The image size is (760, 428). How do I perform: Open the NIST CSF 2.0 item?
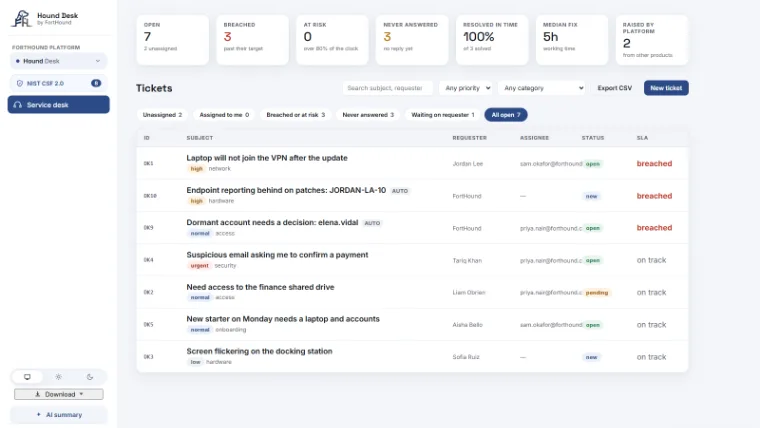click(58, 83)
